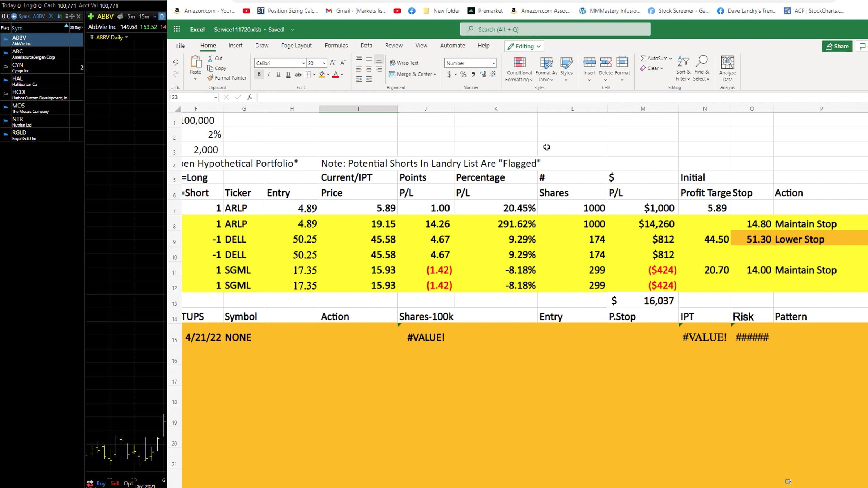Click the Delete cells icon
Viewport: 868px width, 488px height.
pyautogui.click(x=605, y=62)
